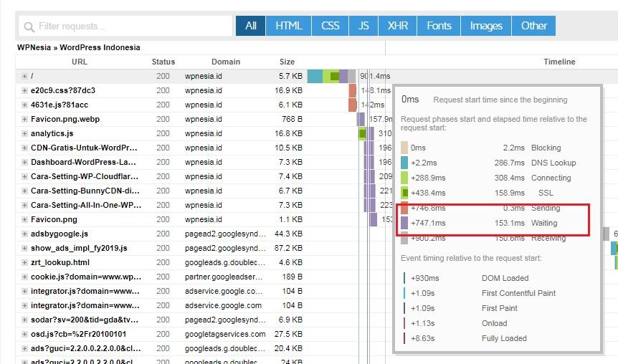
Task: Click the Status column header
Action: pyautogui.click(x=163, y=62)
